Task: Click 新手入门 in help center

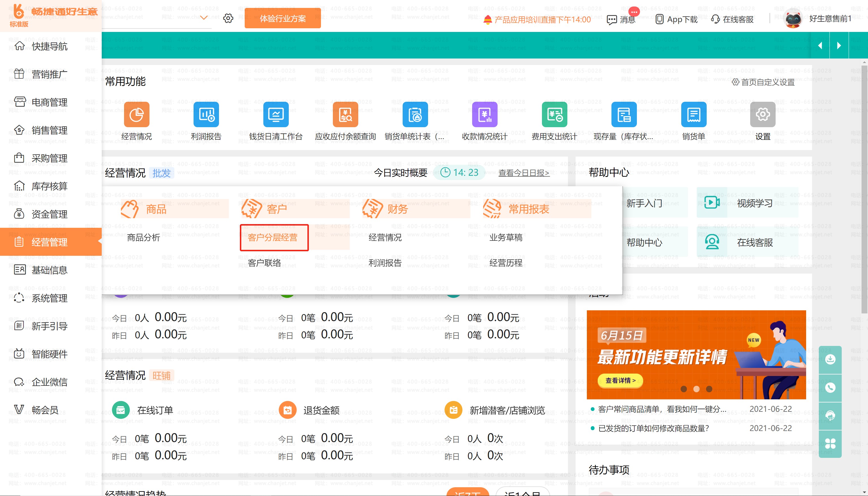Action: (x=644, y=203)
